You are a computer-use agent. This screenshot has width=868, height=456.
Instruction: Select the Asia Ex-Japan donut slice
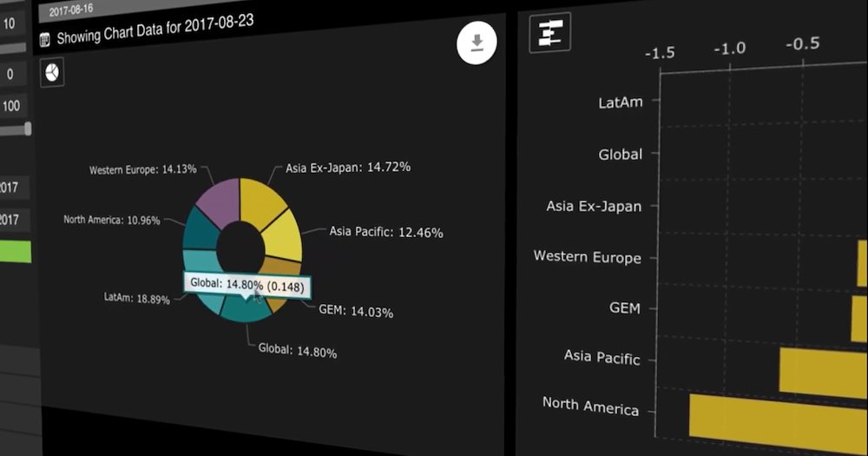point(261,202)
